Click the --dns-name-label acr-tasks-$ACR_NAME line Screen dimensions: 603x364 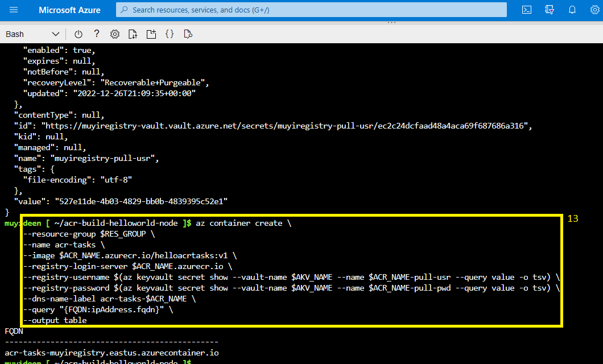coord(110,299)
